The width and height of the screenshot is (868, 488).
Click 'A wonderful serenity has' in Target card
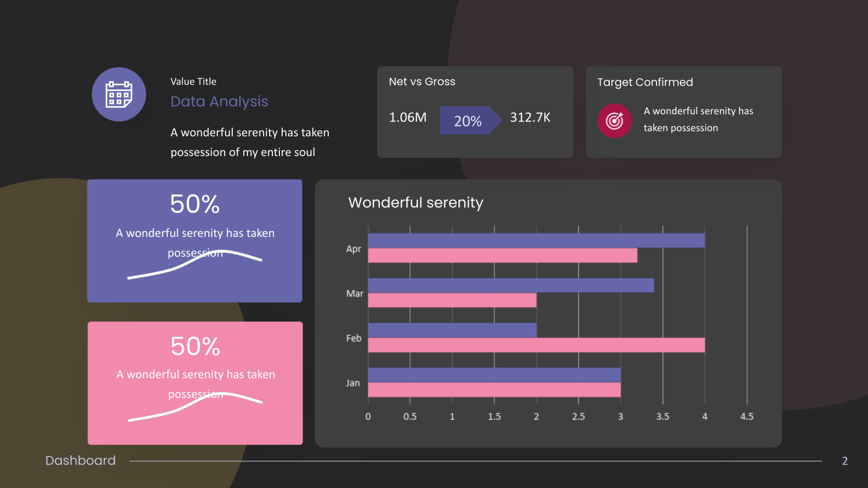point(698,111)
